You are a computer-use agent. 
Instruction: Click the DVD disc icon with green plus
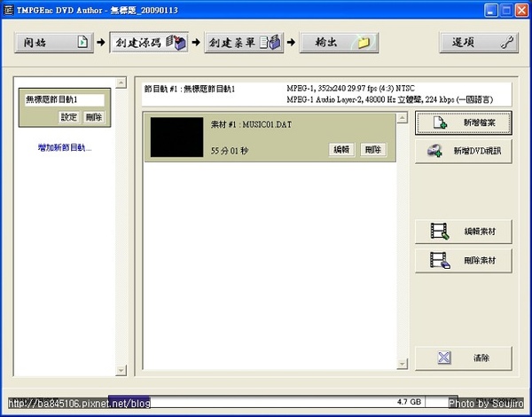434,151
